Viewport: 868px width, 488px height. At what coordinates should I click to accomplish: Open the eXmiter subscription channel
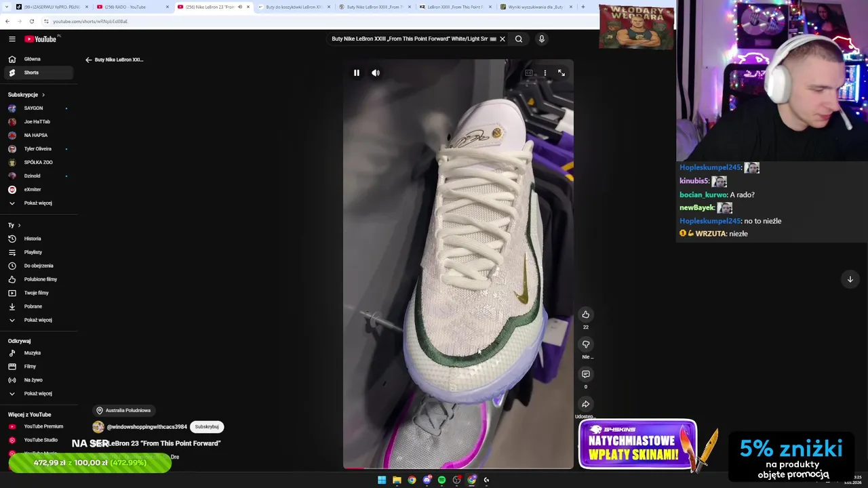coord(39,190)
